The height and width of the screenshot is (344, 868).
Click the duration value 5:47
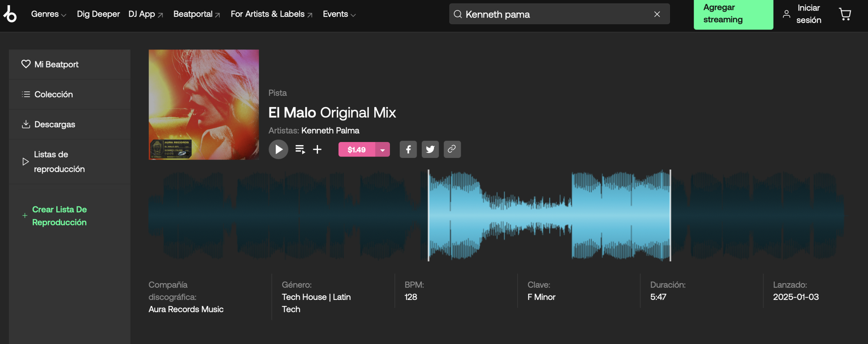[x=658, y=297]
